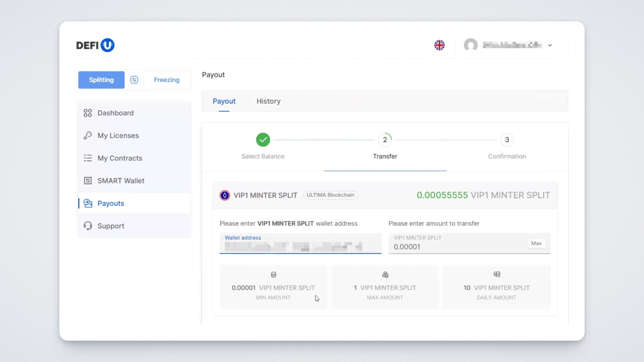
Task: Click the Support headset icon
Action: pyautogui.click(x=88, y=226)
